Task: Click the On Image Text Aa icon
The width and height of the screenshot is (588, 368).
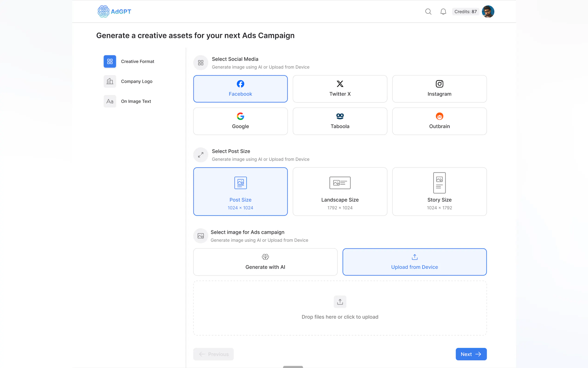Action: click(x=110, y=101)
